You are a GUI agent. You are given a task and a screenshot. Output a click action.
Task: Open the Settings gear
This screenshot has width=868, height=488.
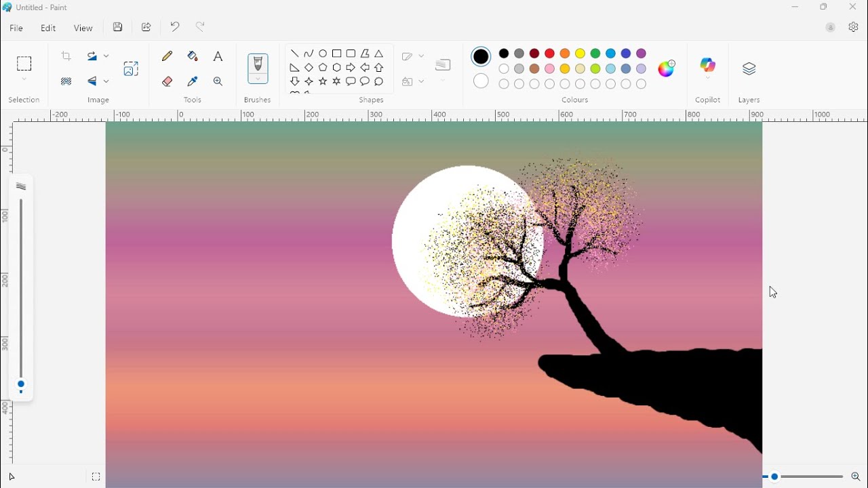(x=854, y=28)
